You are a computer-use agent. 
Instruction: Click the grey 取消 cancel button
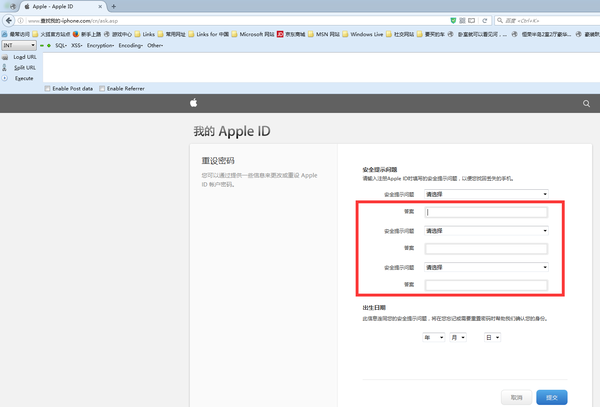[516, 397]
